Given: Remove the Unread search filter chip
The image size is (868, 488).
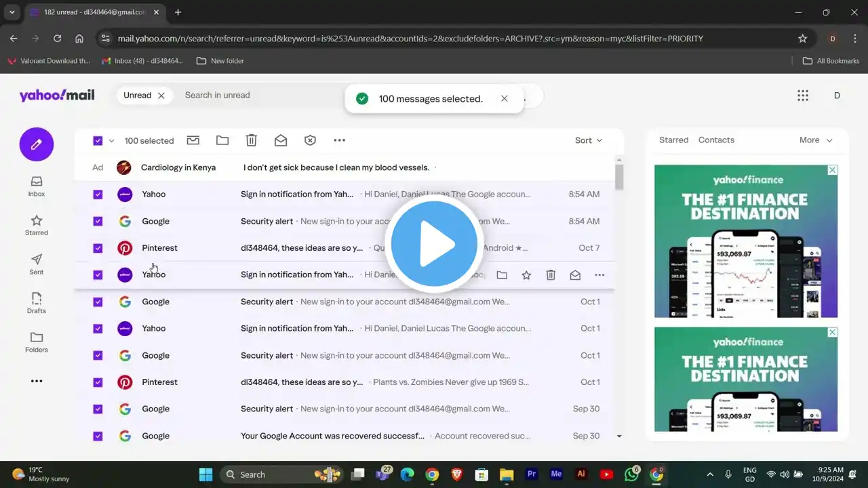Looking at the screenshot, I should (161, 96).
